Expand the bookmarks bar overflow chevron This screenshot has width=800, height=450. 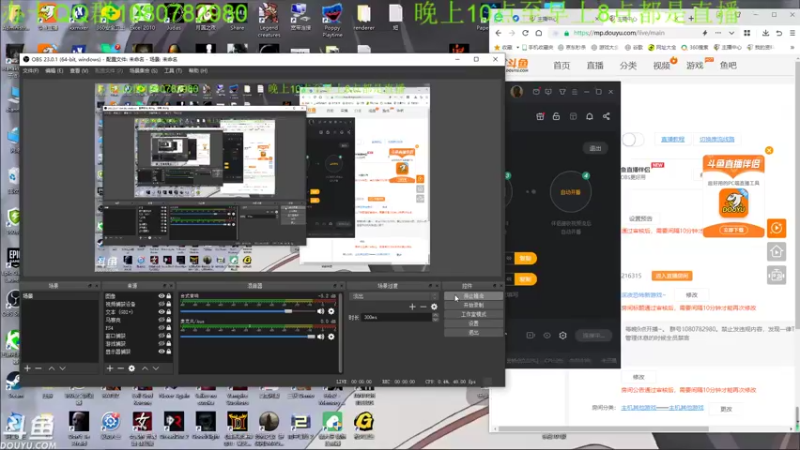pyautogui.click(x=792, y=47)
